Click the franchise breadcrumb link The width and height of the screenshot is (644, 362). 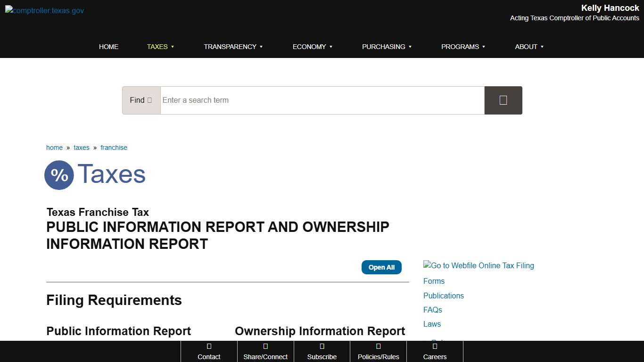click(x=114, y=148)
